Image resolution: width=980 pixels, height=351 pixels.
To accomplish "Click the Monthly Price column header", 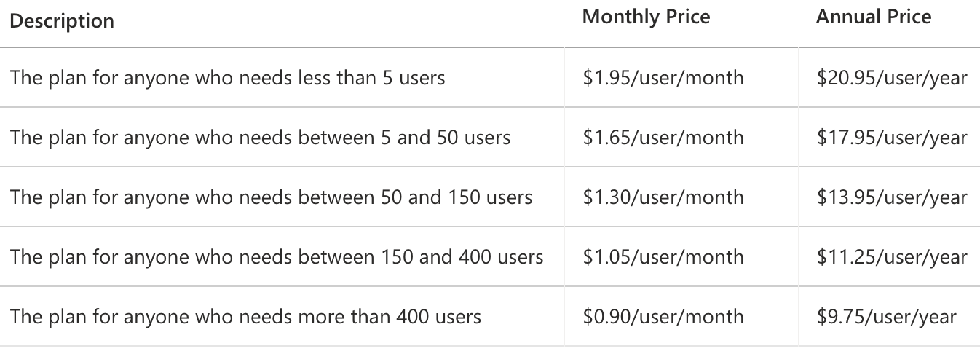I will point(646,17).
